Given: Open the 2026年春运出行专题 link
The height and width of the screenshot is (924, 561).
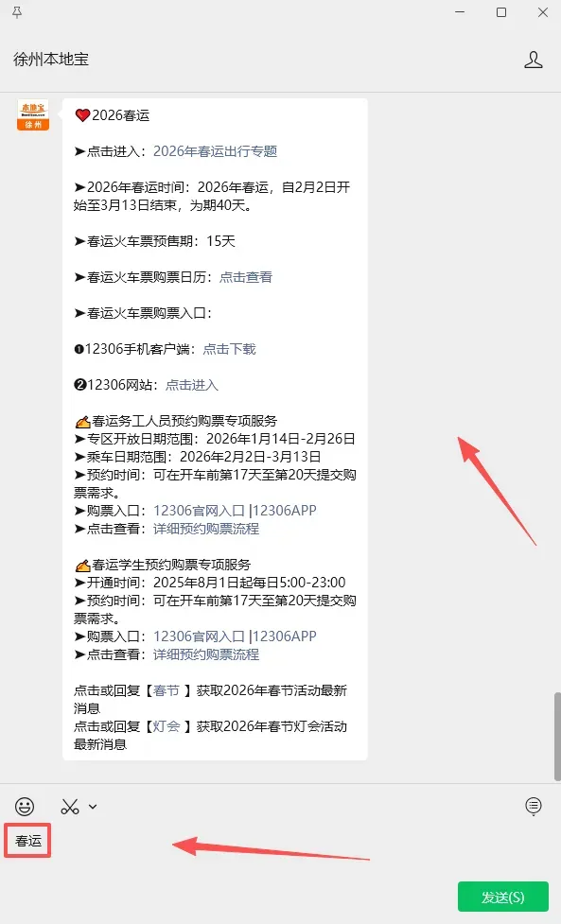Looking at the screenshot, I should [215, 151].
